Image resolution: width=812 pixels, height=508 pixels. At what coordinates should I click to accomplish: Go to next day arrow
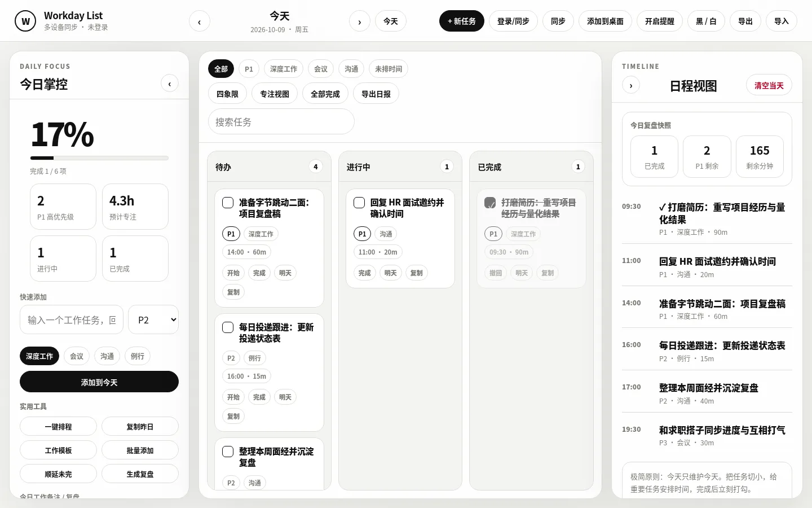(x=360, y=21)
